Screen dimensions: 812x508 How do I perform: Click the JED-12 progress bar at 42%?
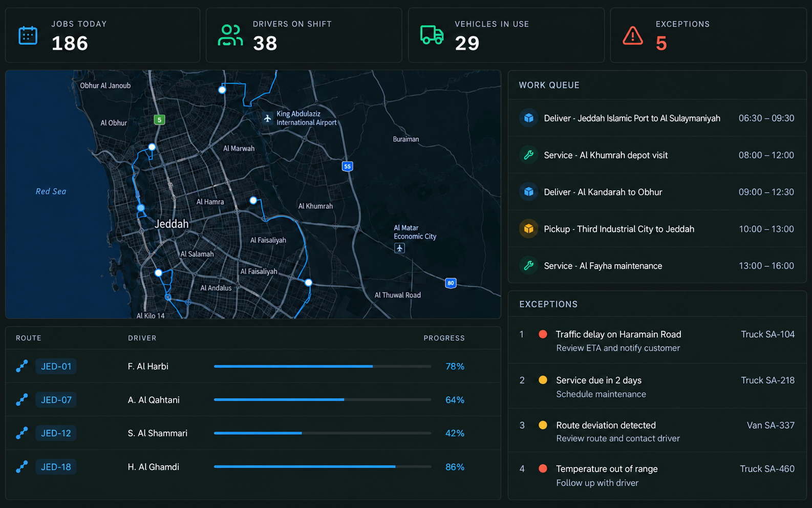[323, 433]
